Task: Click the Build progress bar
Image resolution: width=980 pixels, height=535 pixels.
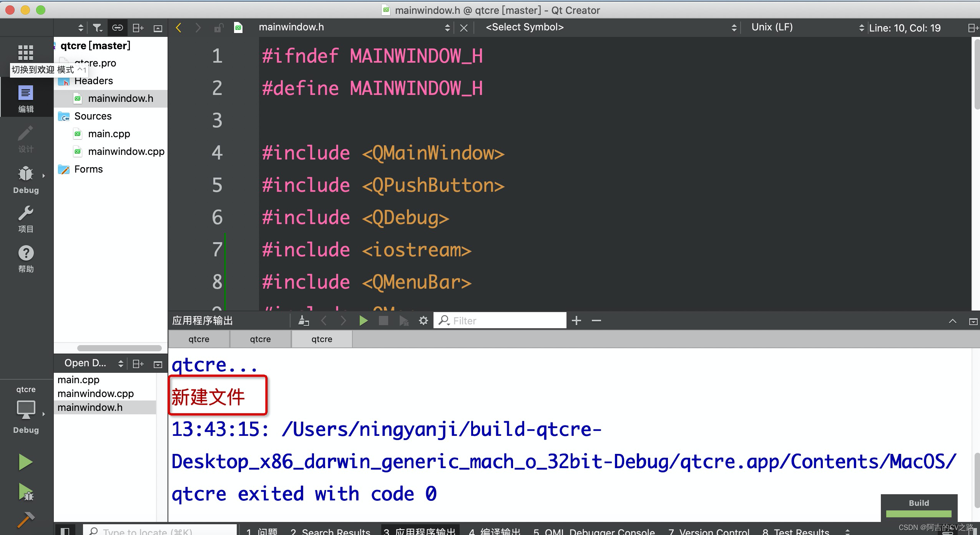Action: (919, 513)
